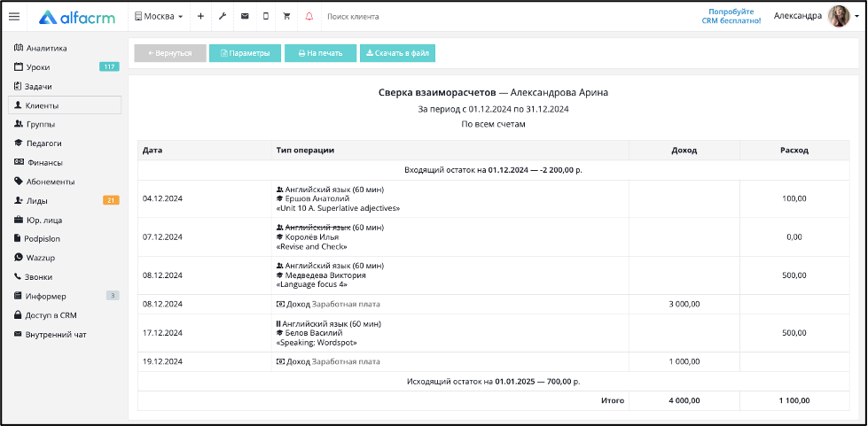The height and width of the screenshot is (426, 868).
Task: Click the Входящий остаток row
Action: (493, 170)
